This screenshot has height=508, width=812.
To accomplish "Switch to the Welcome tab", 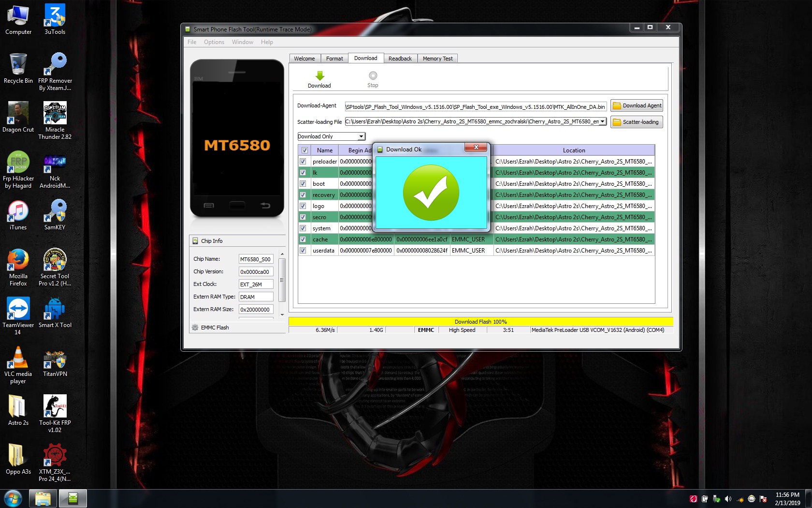I will [304, 59].
